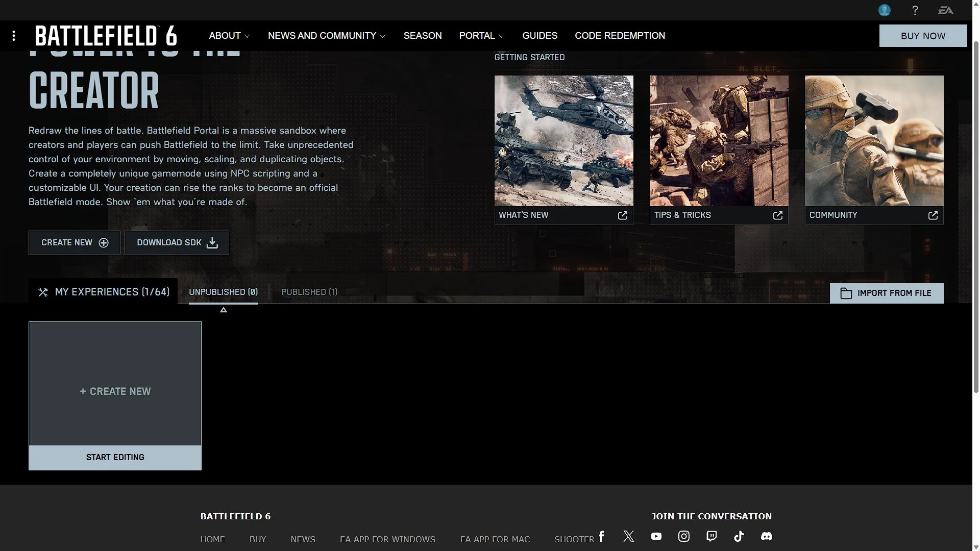980x551 pixels.
Task: Open the Tips & Tricks soldiers thumbnail
Action: (719, 141)
